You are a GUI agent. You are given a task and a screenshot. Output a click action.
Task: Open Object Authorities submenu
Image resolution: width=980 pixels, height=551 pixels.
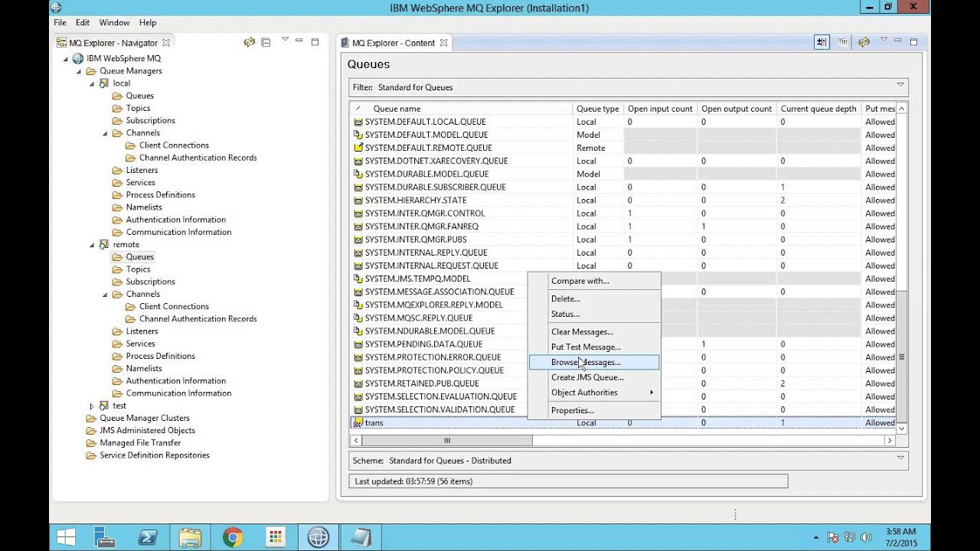point(594,393)
